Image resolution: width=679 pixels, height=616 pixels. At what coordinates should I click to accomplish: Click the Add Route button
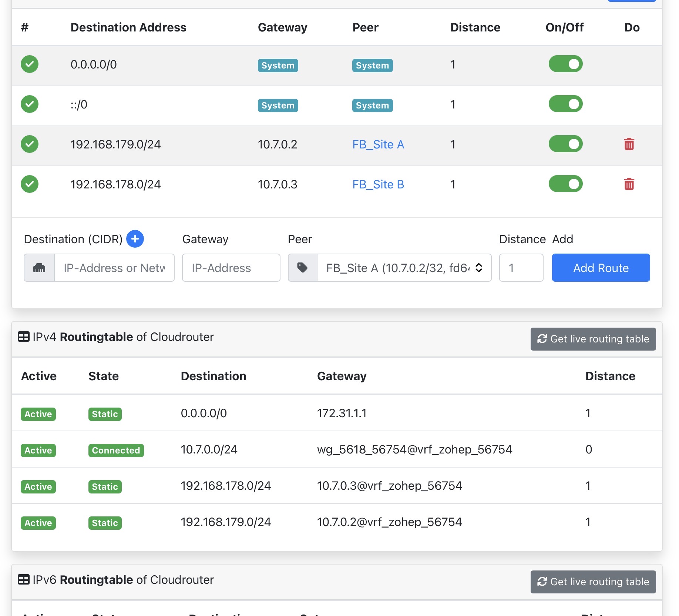click(601, 268)
